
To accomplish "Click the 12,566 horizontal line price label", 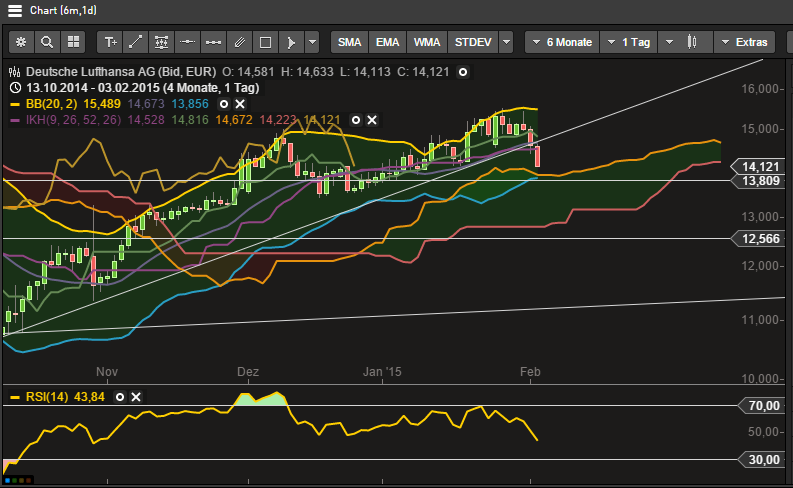I will (759, 239).
